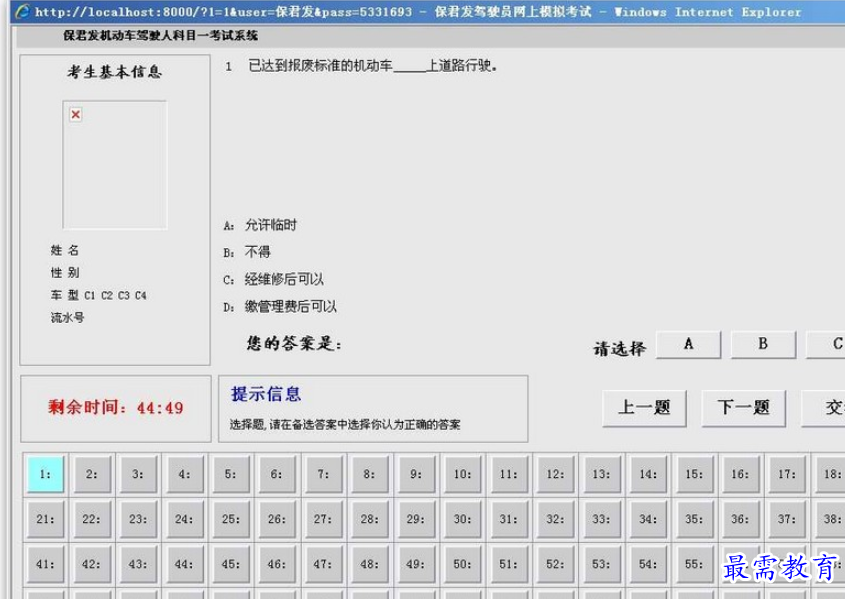Open question 41 from the grid

[x=45, y=564]
